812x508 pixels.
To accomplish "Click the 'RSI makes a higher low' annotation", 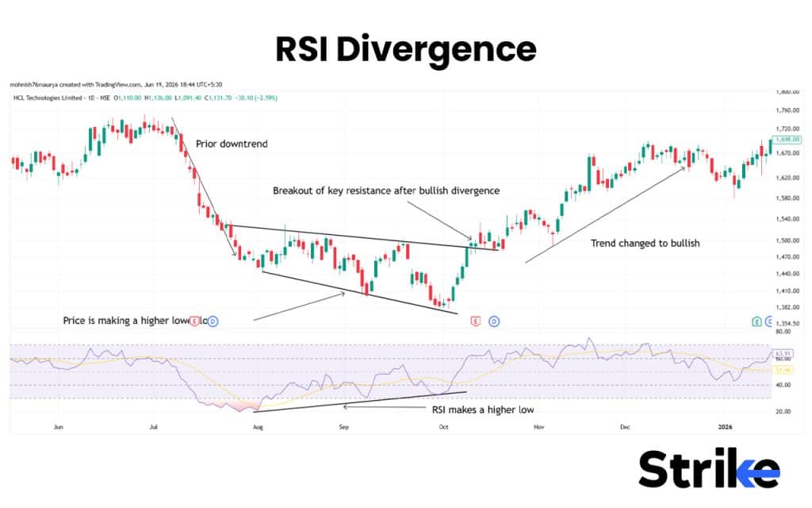I will tap(483, 410).
